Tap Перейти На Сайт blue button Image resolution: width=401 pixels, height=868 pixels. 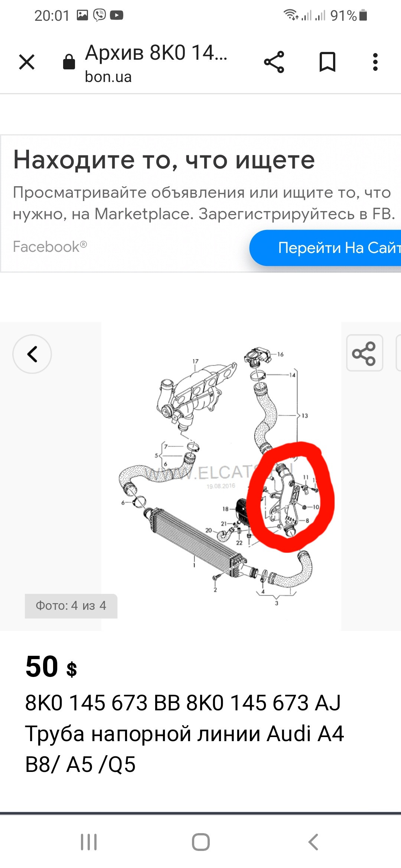[325, 248]
